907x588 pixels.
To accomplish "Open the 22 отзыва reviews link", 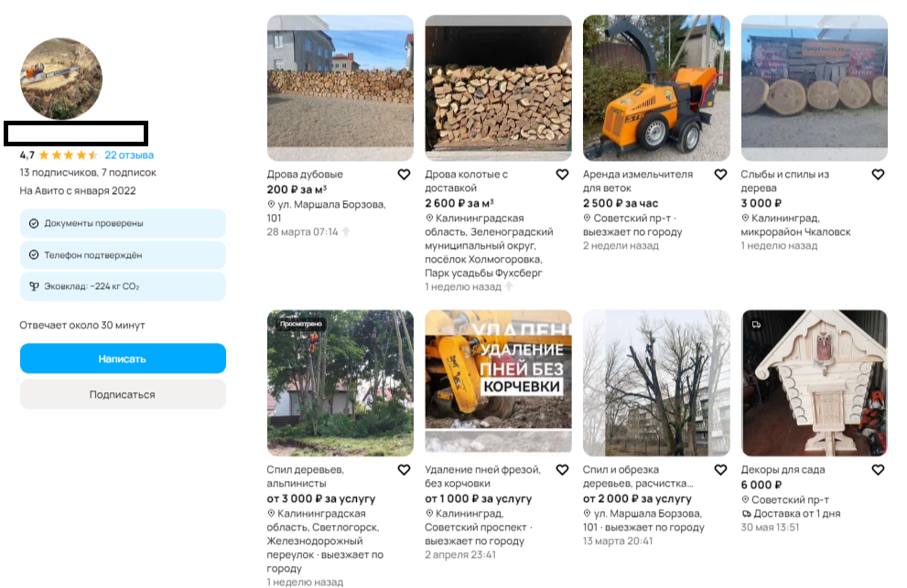I will 129,155.
